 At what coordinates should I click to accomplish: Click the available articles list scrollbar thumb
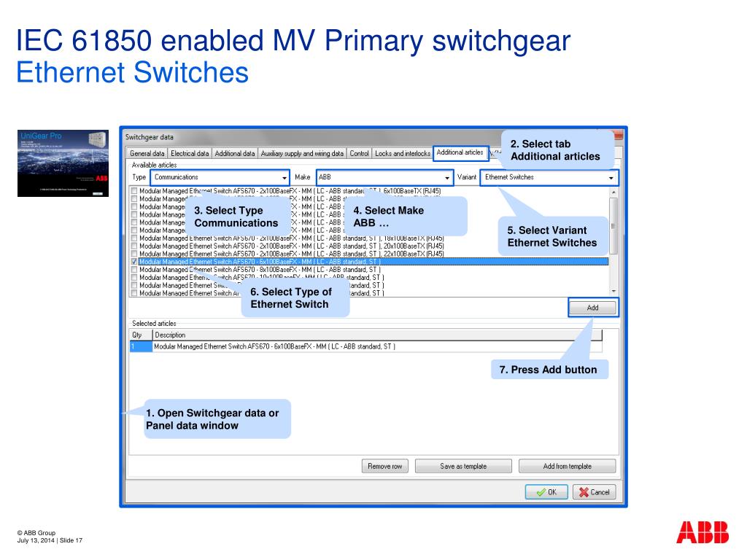click(614, 226)
